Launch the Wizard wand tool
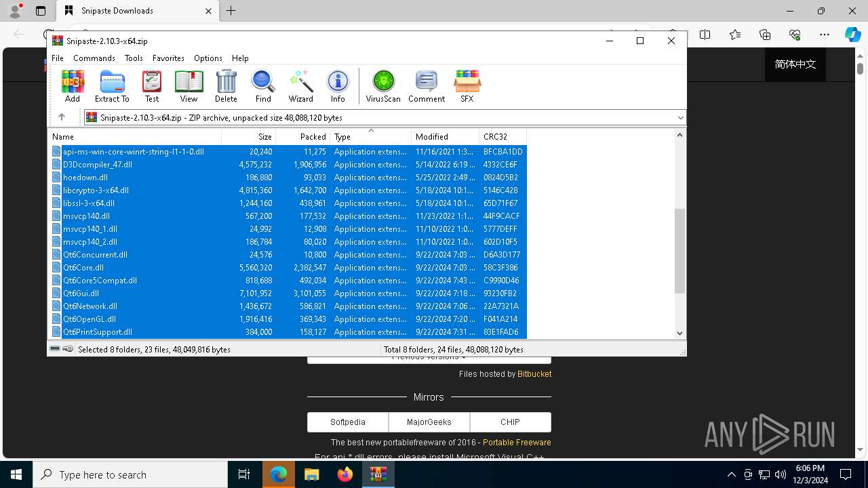 [x=300, y=86]
